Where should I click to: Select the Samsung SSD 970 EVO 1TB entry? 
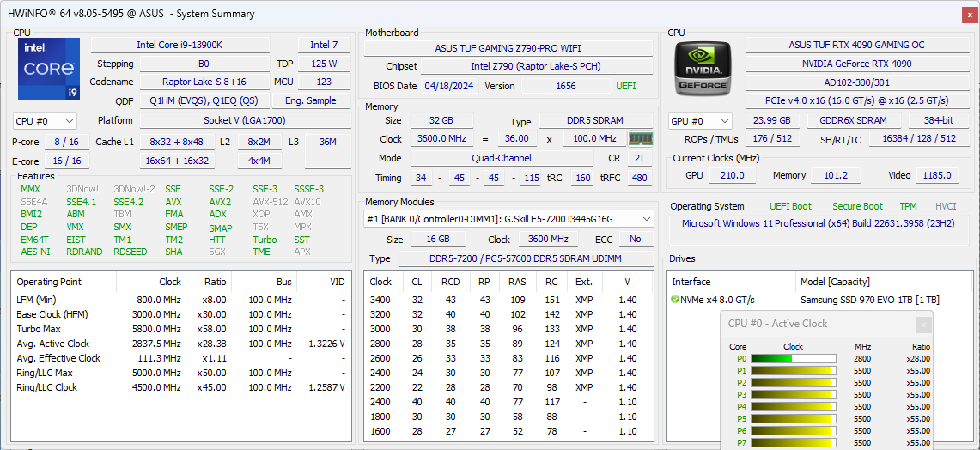pos(869,300)
